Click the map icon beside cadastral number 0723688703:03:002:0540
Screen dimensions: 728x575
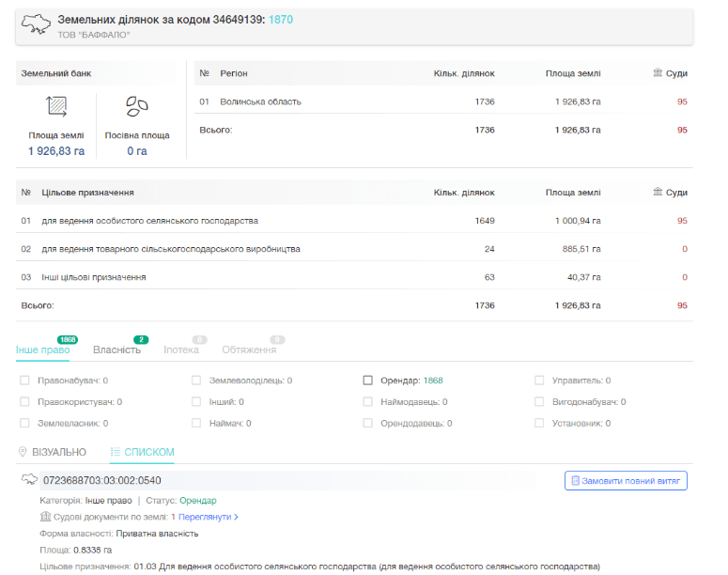click(30, 481)
